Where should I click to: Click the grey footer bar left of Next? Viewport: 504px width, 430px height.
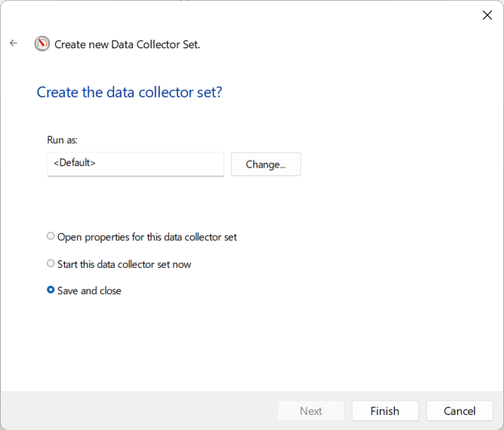pos(139,410)
